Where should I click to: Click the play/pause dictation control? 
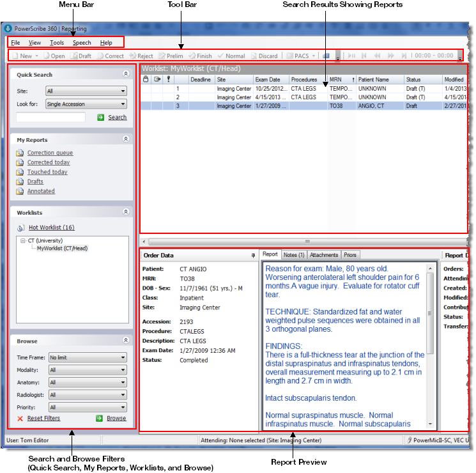[x=352, y=56]
